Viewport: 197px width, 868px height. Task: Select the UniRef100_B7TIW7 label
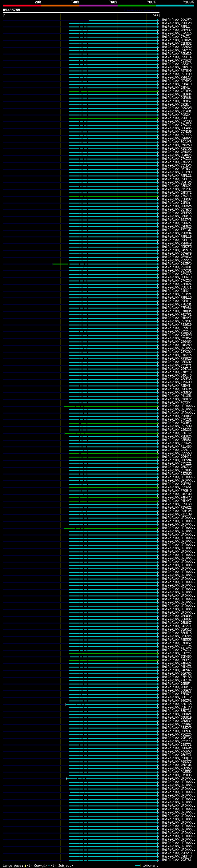pyautogui.click(x=177, y=230)
